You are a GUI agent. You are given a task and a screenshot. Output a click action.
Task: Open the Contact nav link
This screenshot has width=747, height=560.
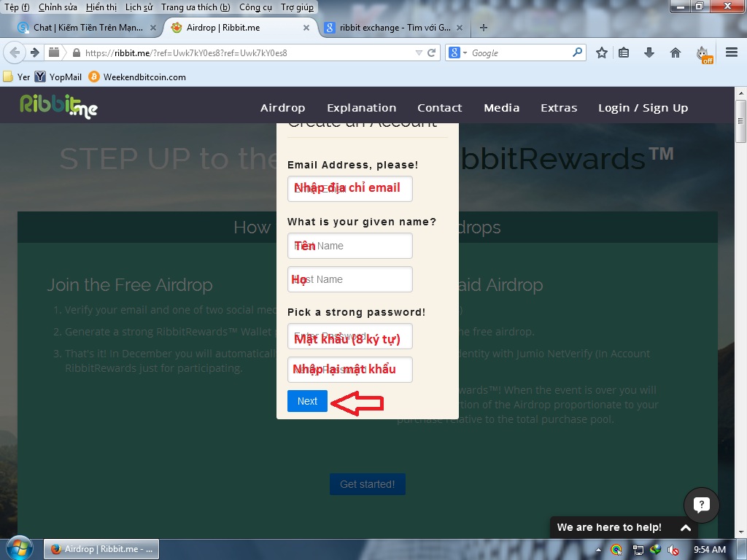point(440,108)
